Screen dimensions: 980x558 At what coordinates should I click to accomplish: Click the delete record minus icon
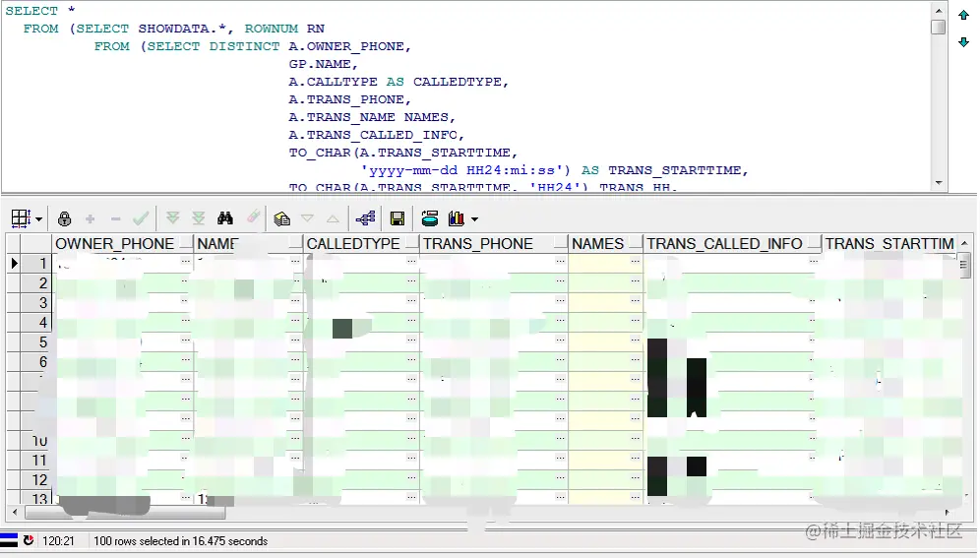(x=116, y=218)
